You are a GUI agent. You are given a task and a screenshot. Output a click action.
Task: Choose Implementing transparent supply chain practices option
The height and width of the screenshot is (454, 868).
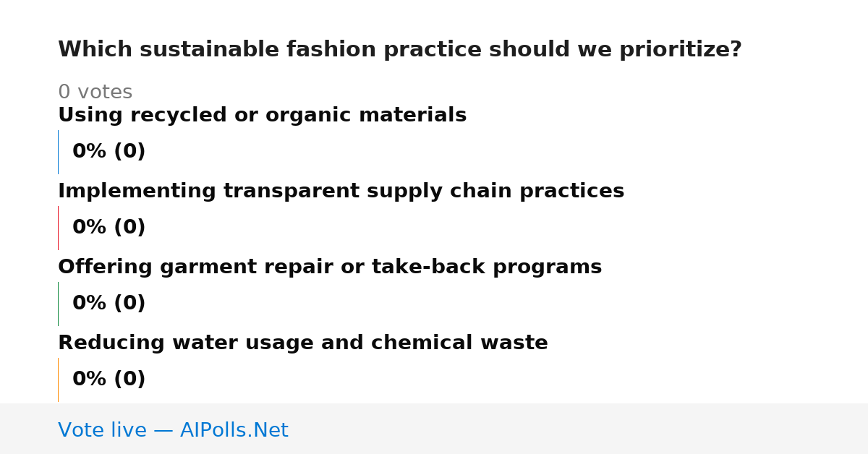(x=341, y=192)
